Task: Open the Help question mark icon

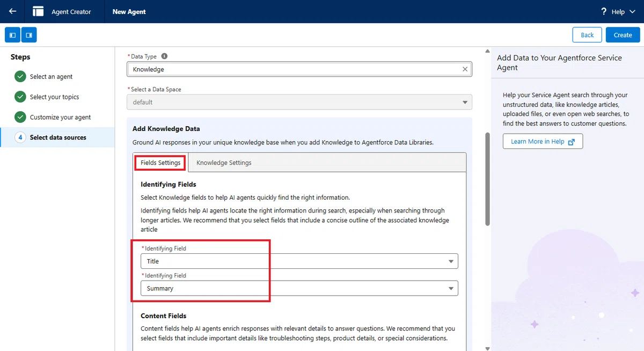Action: click(604, 11)
